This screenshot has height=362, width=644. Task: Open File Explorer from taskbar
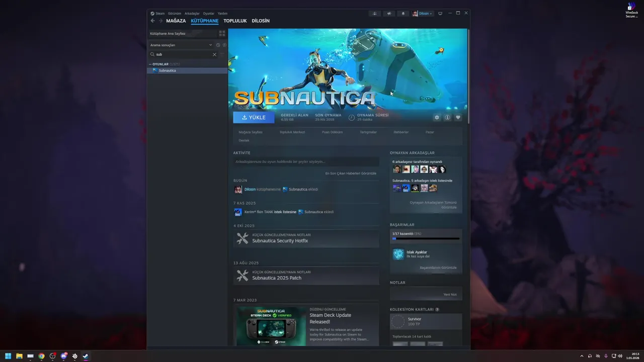tap(19, 356)
